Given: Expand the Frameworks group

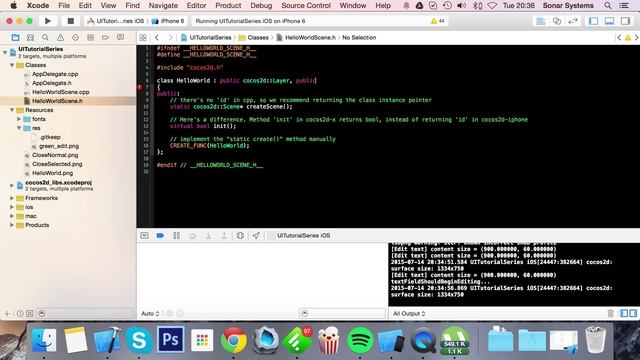Looking at the screenshot, I should 12,198.
